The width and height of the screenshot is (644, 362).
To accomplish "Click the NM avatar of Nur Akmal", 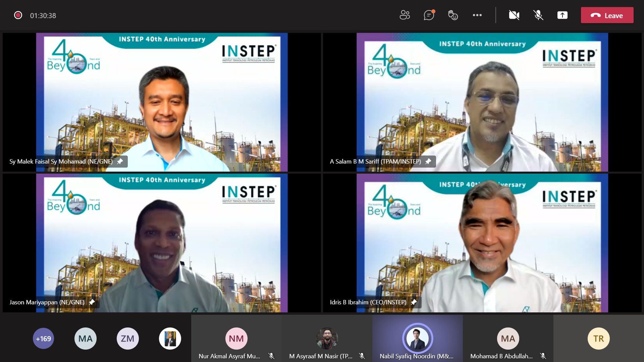I will pos(236,339).
